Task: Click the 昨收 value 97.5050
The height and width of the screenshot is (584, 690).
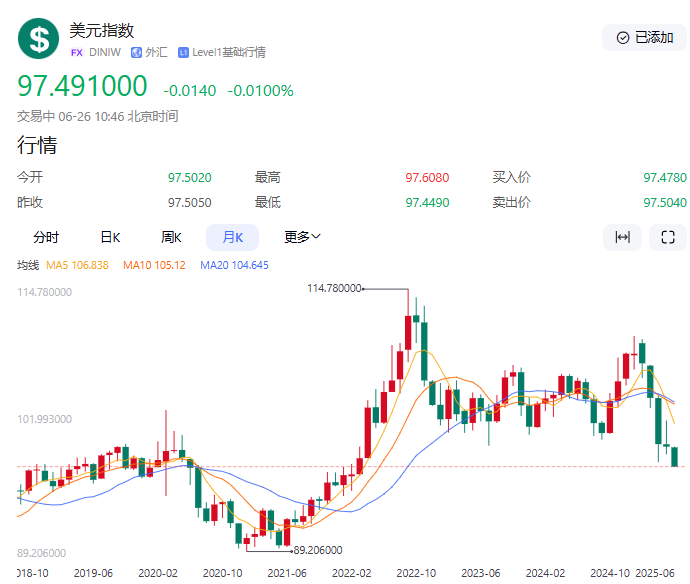Action: pyautogui.click(x=190, y=202)
